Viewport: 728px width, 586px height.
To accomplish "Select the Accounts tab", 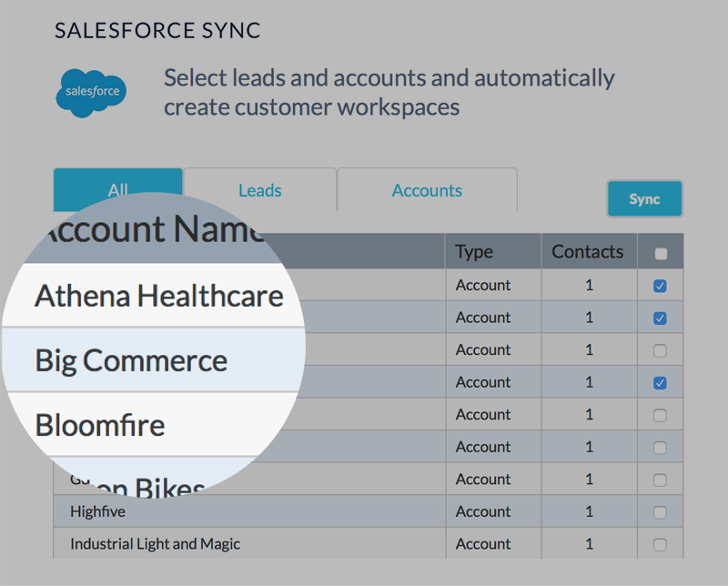I will 427,190.
